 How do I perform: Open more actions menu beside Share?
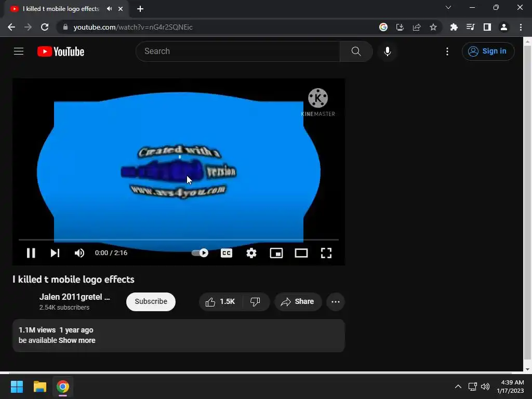coord(336,302)
